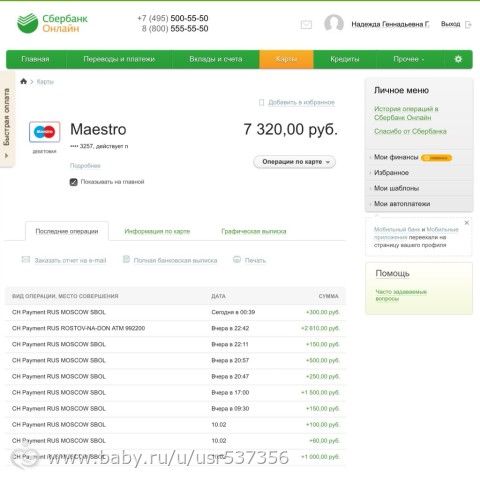
Task: Expand Мои финансы in personal menu
Action: [396, 157]
